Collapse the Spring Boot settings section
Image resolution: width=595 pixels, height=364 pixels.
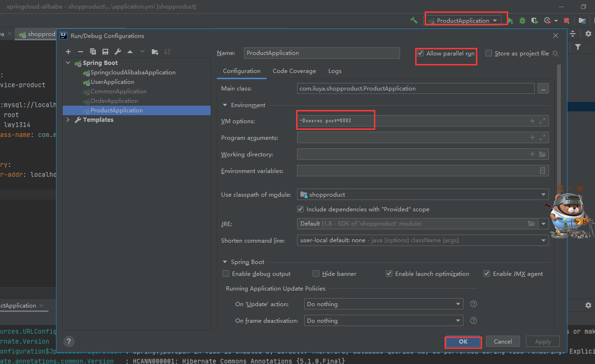(224, 262)
